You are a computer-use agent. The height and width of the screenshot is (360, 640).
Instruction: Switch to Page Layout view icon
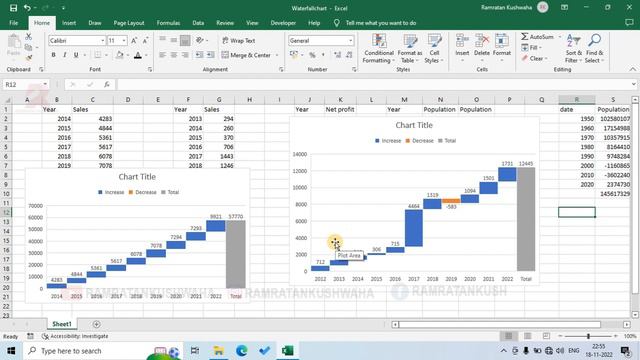[x=527, y=336]
